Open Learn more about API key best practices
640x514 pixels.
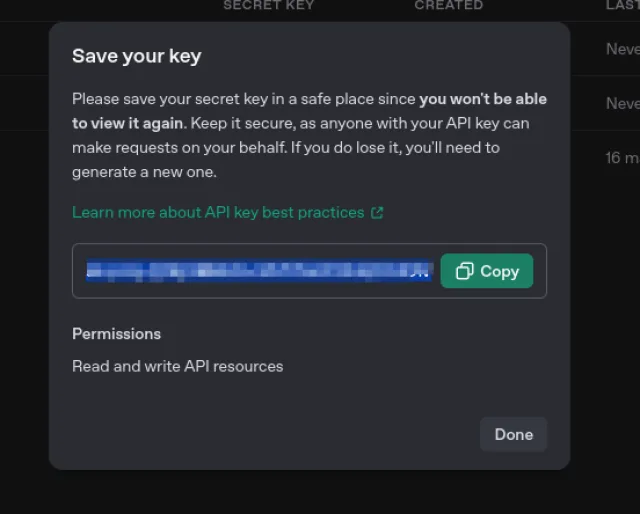coord(218,212)
